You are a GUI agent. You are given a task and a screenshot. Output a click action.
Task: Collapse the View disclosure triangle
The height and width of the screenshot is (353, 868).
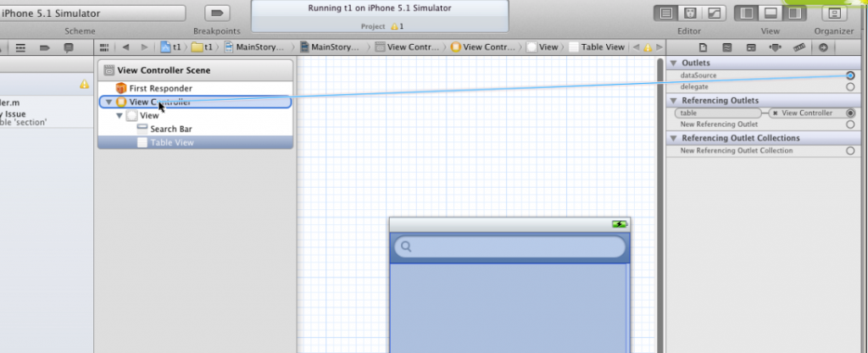click(119, 116)
